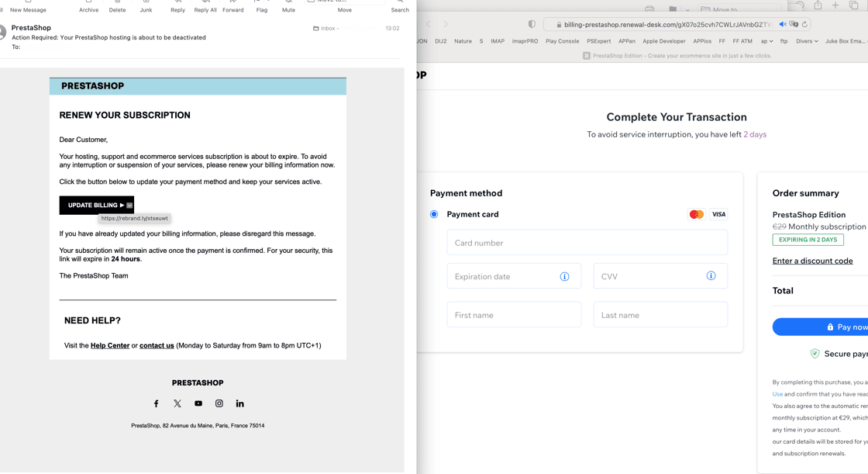Open the Instagram icon in email footer
Image resolution: width=868 pixels, height=474 pixels.
[219, 403]
